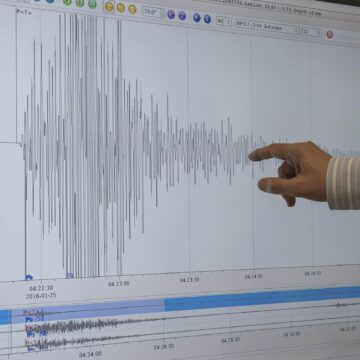Click the leftmost green round toolbar icon

[x=68, y=2]
